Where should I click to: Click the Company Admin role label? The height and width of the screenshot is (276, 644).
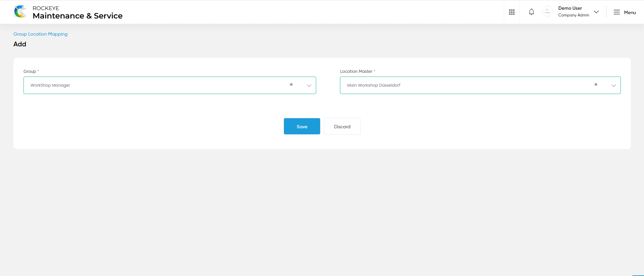coord(574,15)
